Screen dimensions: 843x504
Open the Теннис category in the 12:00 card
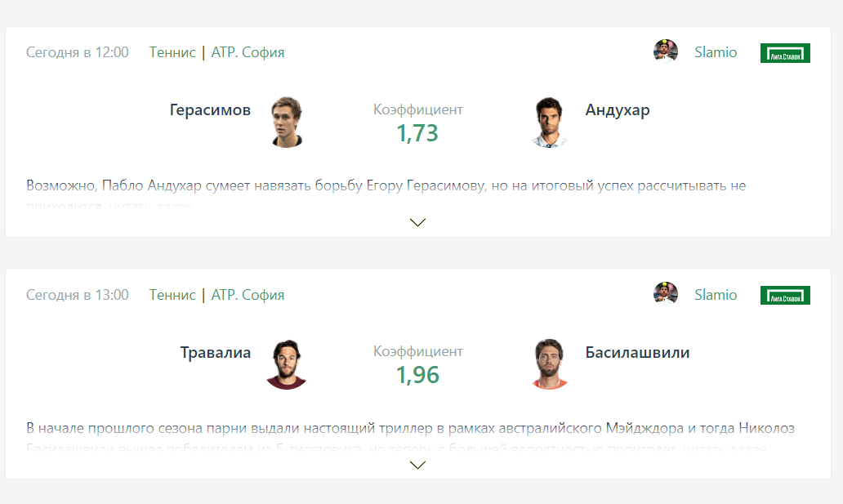(172, 52)
